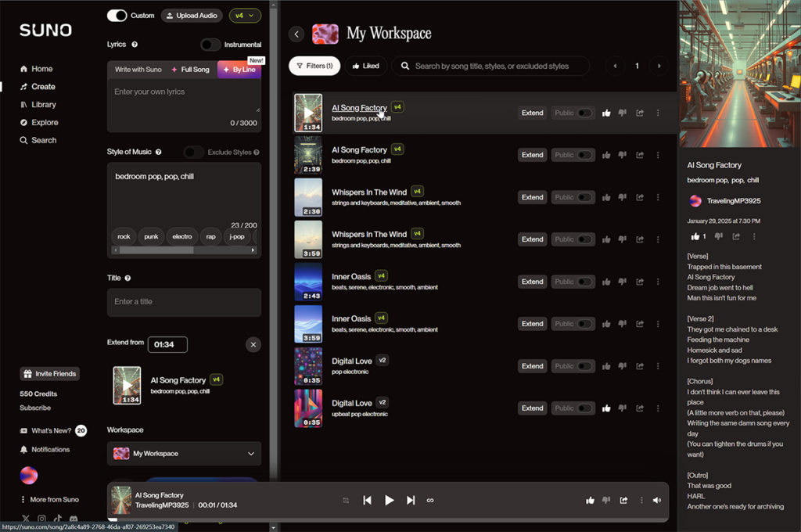
Task: Share the first AI Song Factory song
Action: 640,113
